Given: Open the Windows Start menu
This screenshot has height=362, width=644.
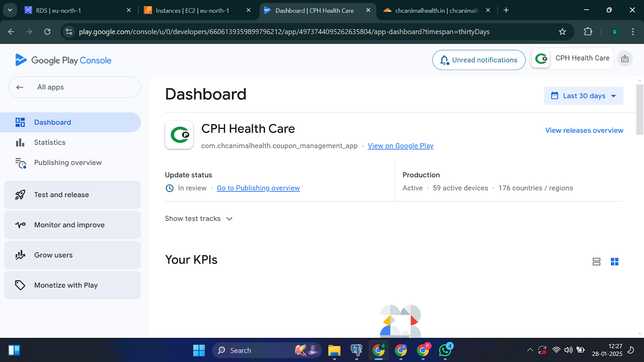Looking at the screenshot, I should (199, 350).
